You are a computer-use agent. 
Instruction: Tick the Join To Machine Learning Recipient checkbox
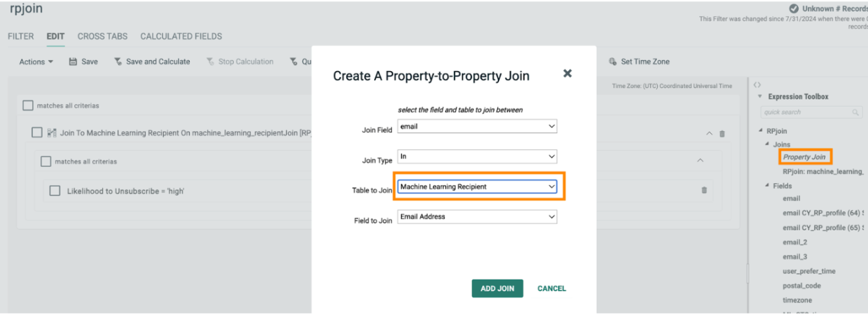(37, 133)
